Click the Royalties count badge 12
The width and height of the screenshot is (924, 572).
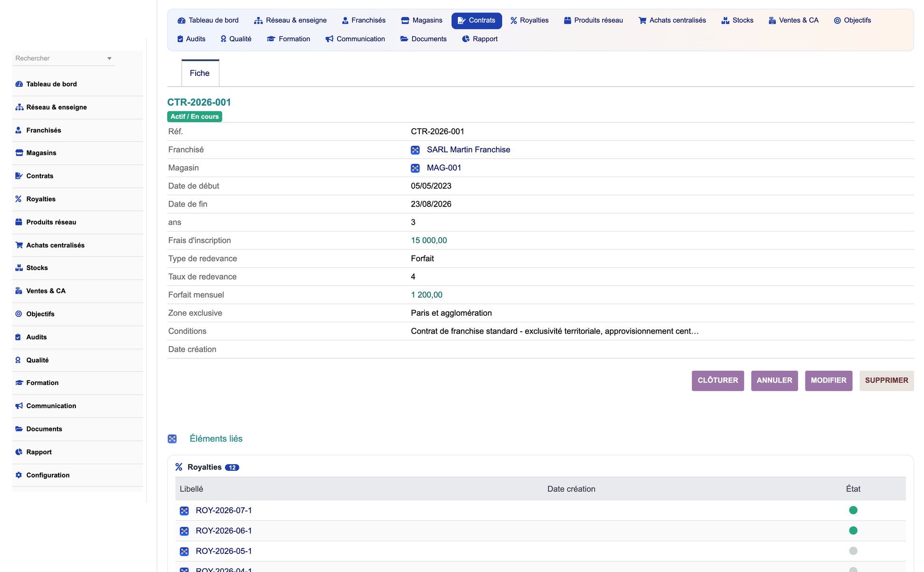point(232,468)
